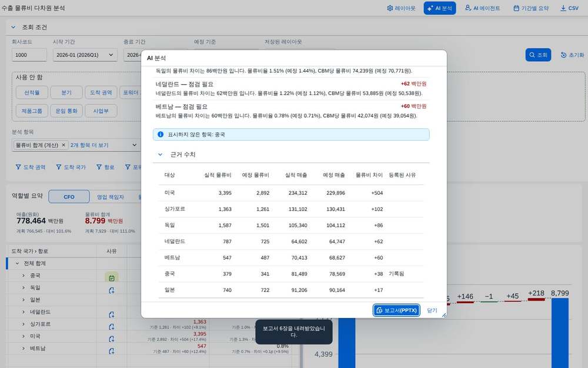Expand the 베트남 row in the tree
Viewport: 588px width, 368px height.
pyautogui.click(x=24, y=349)
